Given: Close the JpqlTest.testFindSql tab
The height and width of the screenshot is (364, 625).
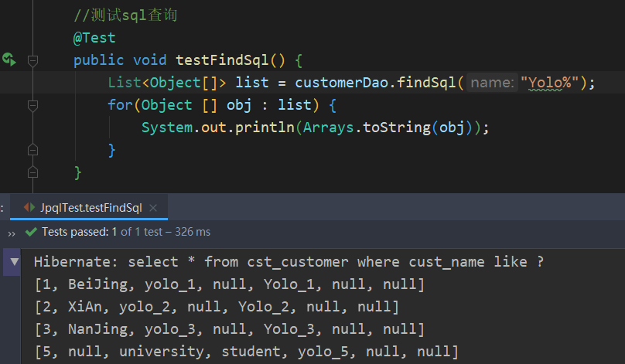Looking at the screenshot, I should (x=153, y=207).
